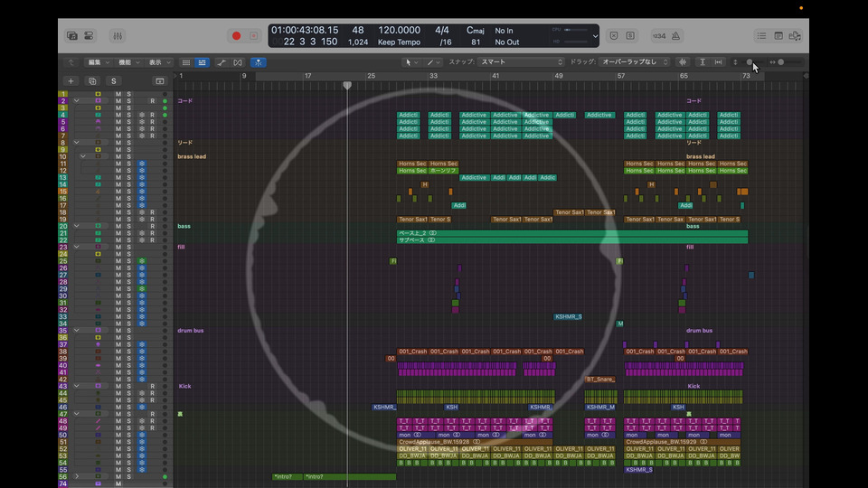The image size is (868, 488).
Task: Click the Metronome icon
Action: click(676, 35)
